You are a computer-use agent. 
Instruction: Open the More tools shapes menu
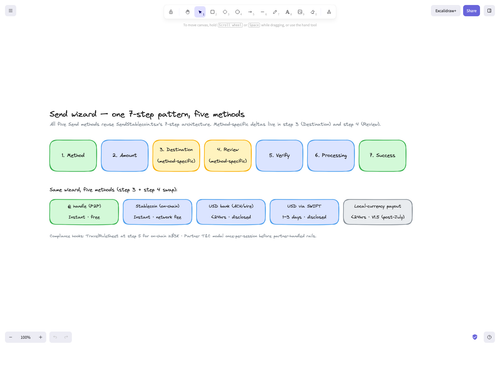point(329,12)
